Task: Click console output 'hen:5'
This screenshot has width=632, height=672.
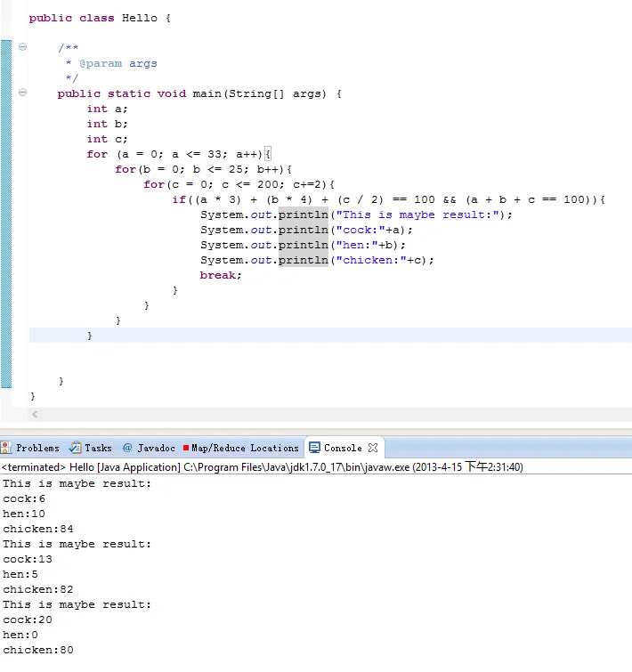Action: coord(20,574)
